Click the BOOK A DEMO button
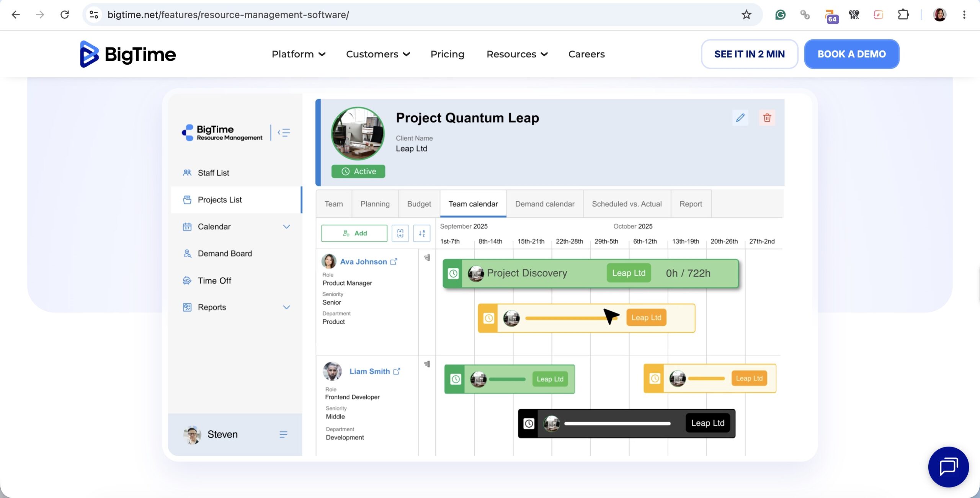This screenshot has height=498, width=980. click(x=851, y=54)
